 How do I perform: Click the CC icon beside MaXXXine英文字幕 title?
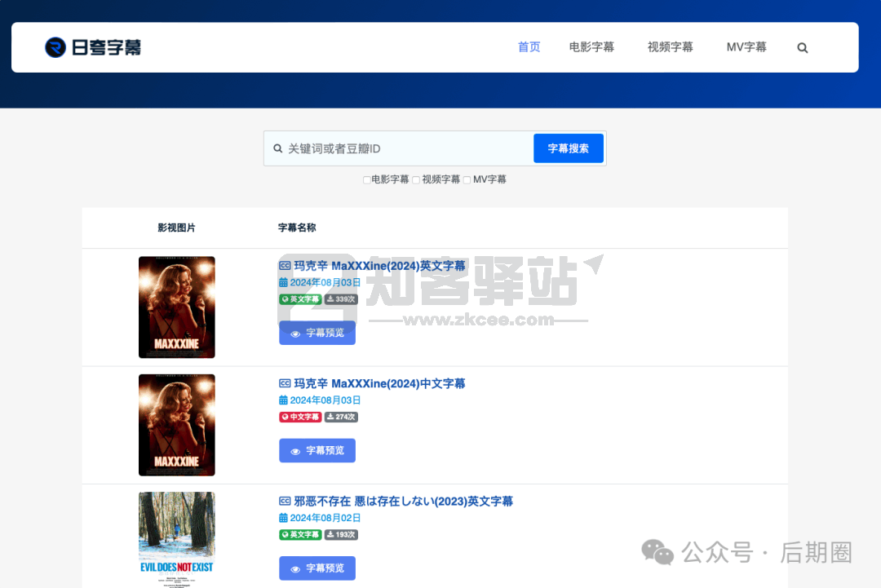(285, 266)
